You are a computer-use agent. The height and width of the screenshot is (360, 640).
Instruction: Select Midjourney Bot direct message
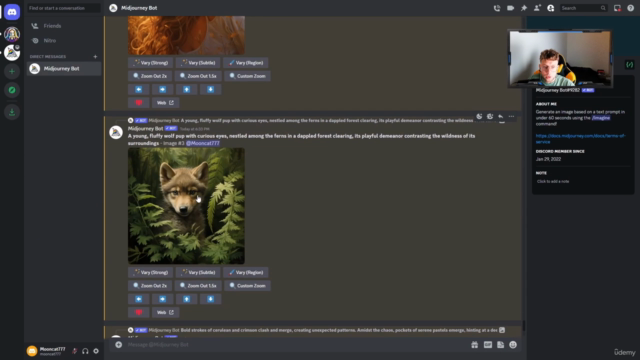click(x=64, y=69)
